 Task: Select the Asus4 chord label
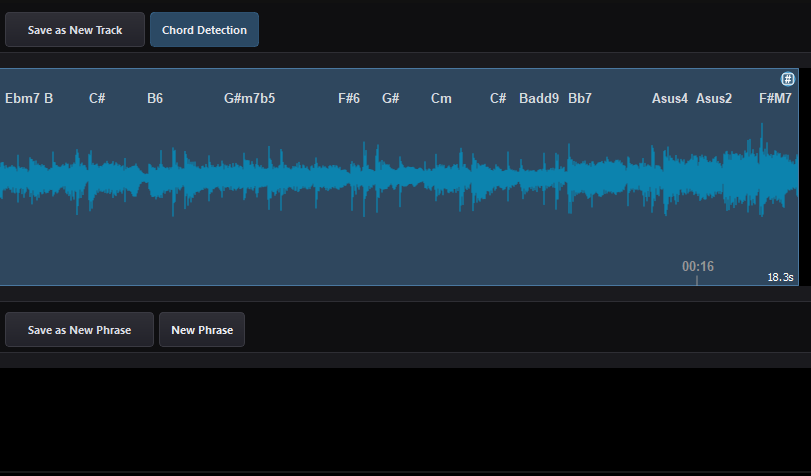point(670,98)
